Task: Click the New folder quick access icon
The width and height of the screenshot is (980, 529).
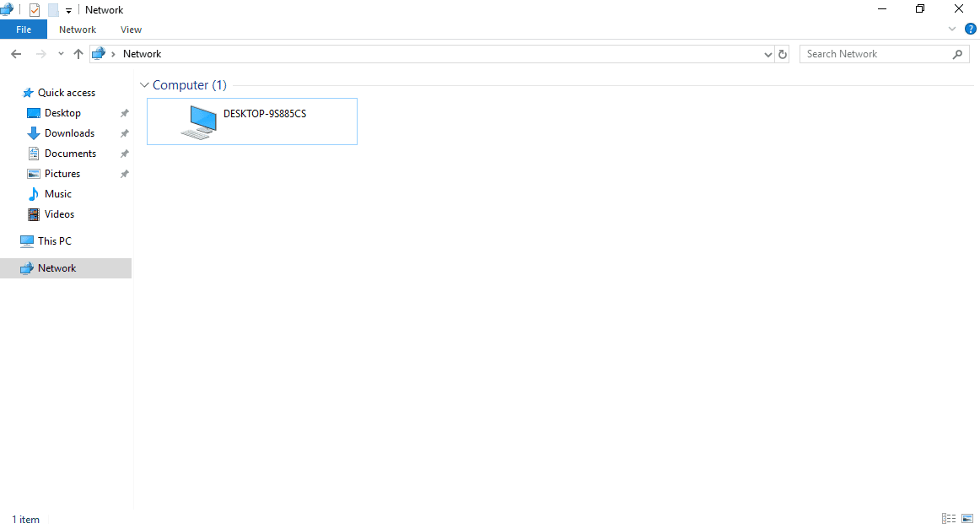Action: point(53,10)
